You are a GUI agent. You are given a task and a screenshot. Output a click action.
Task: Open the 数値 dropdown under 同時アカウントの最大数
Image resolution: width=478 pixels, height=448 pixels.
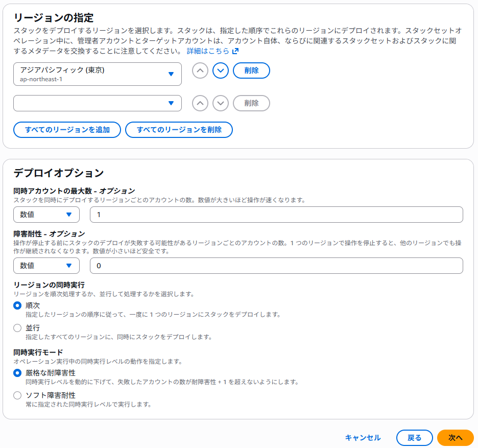[x=46, y=215]
